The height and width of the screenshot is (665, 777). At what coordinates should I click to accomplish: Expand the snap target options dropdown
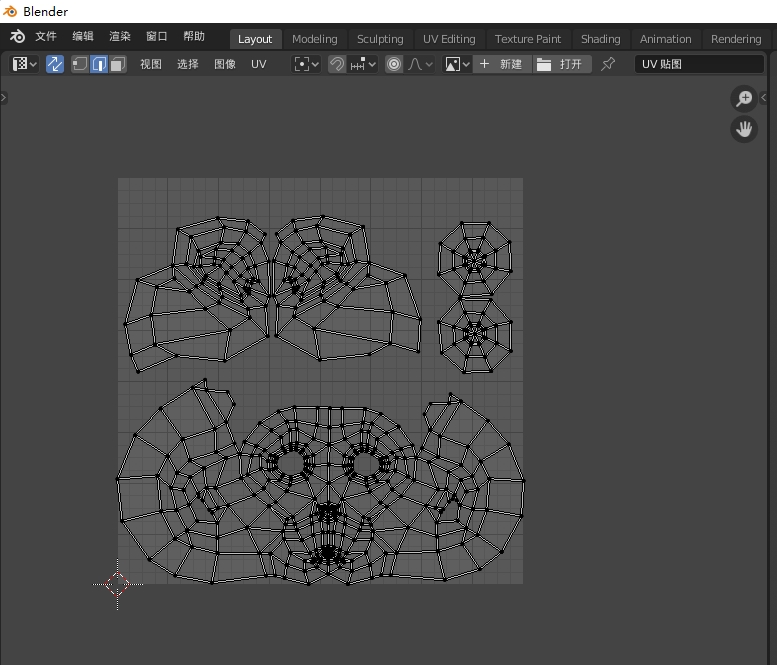click(364, 64)
